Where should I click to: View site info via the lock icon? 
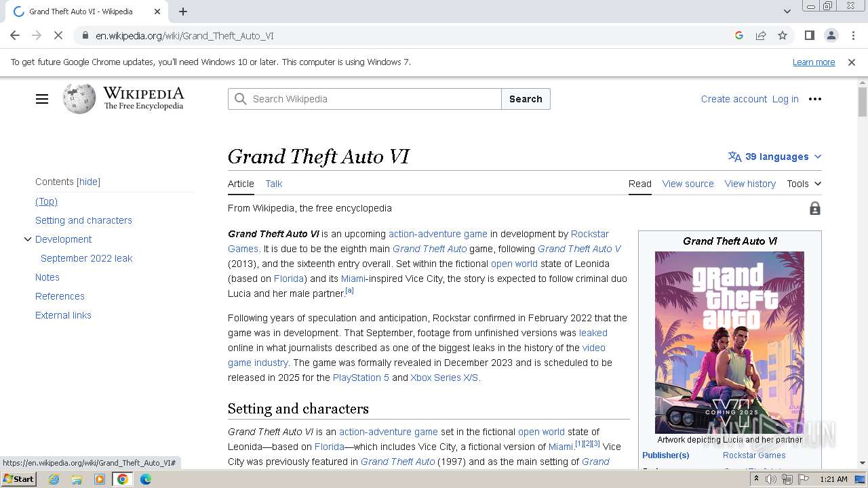click(85, 35)
